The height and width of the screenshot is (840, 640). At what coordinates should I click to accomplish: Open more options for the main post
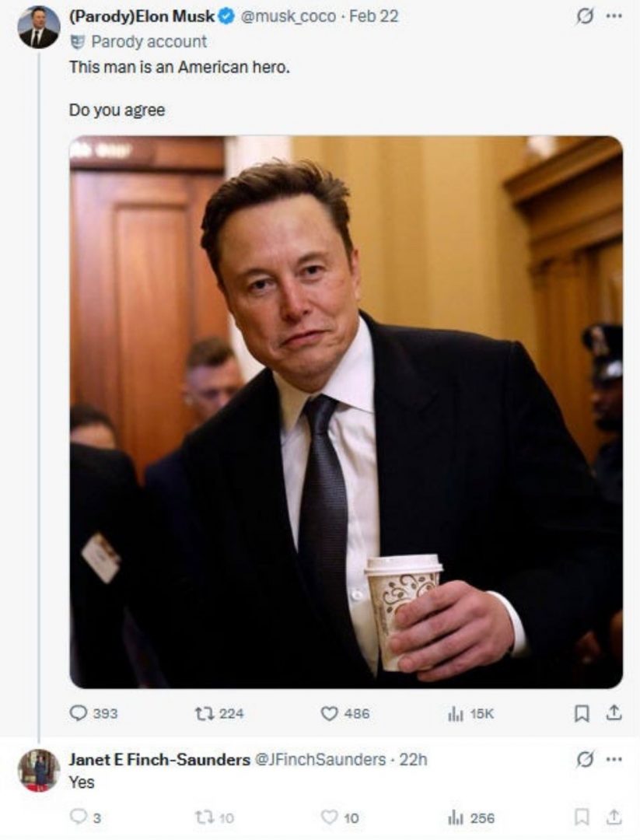614,16
